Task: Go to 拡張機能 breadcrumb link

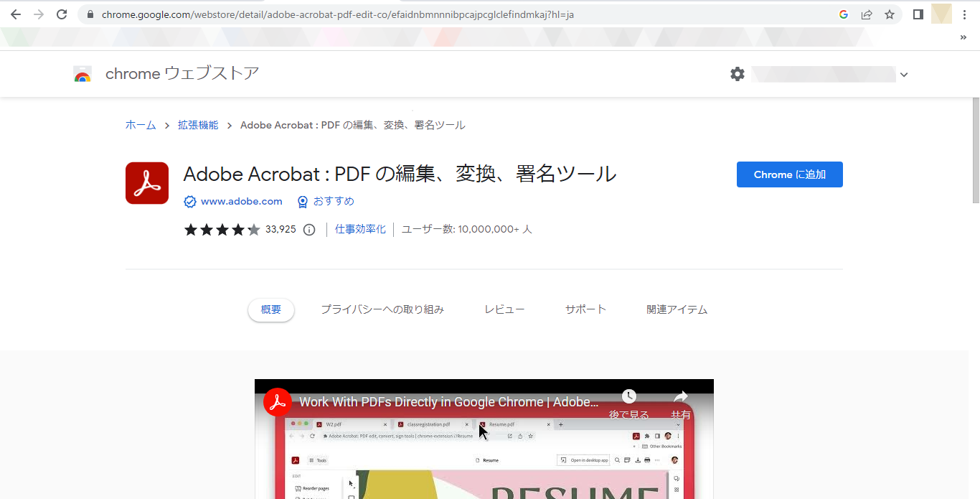Action: (198, 125)
